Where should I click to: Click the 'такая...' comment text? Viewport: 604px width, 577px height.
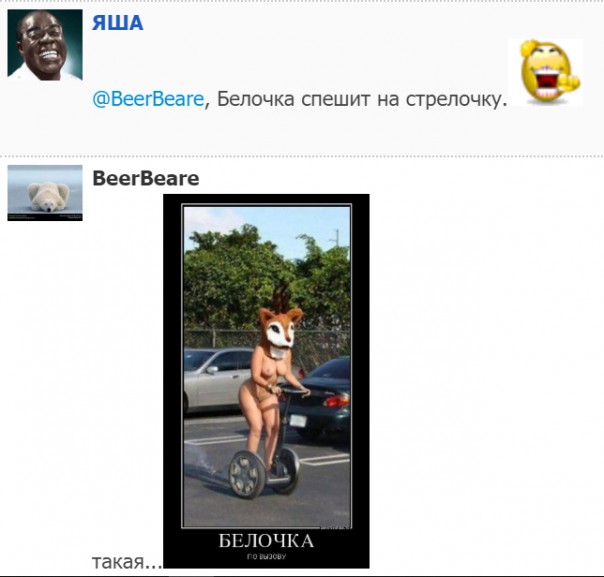[x=127, y=562]
